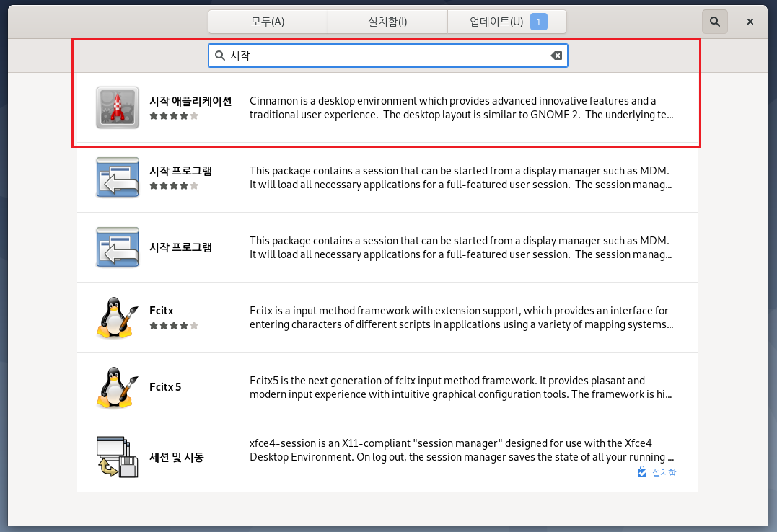Click the Cinnamon desktop environment description
777x532 pixels.
coord(461,107)
